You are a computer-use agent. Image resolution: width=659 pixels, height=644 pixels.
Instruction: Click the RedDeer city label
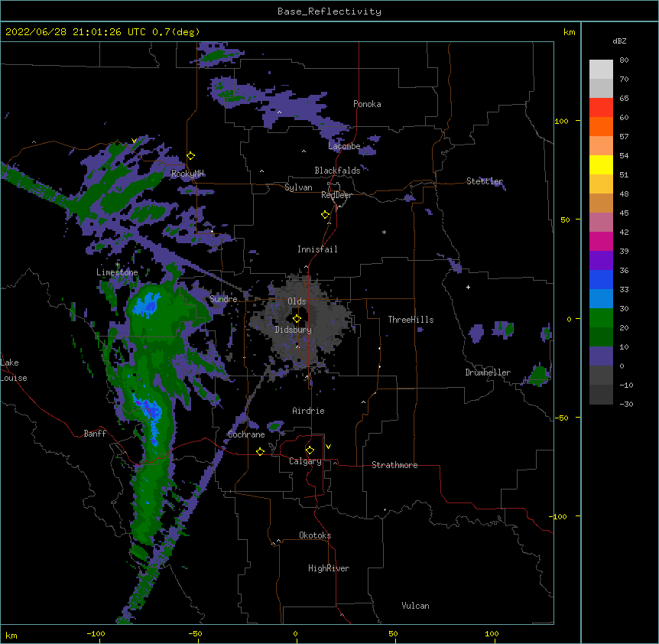coord(336,195)
